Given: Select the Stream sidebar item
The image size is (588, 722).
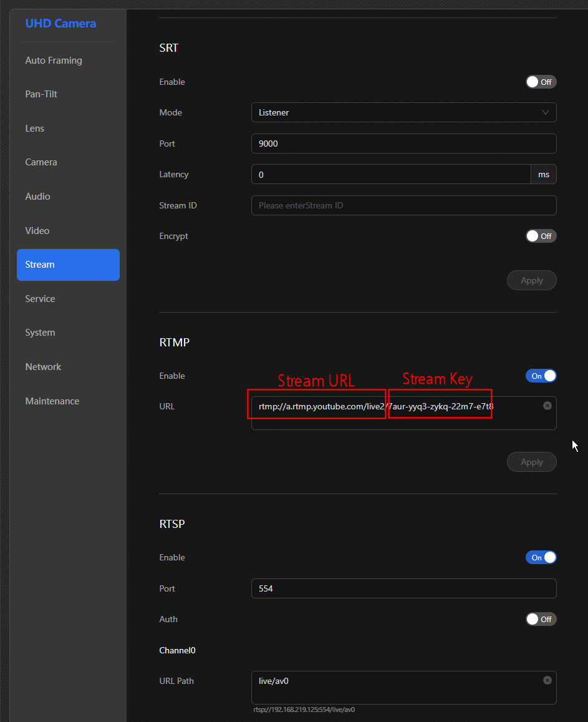Looking at the screenshot, I should tap(68, 265).
